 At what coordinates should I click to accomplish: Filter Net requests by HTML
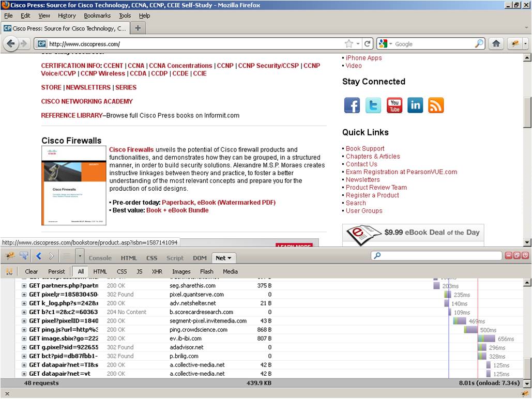point(100,271)
